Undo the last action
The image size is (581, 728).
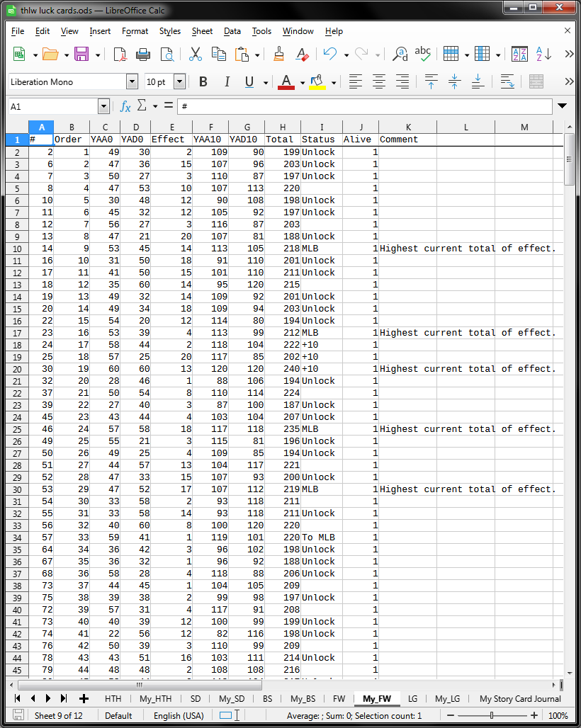pyautogui.click(x=330, y=55)
